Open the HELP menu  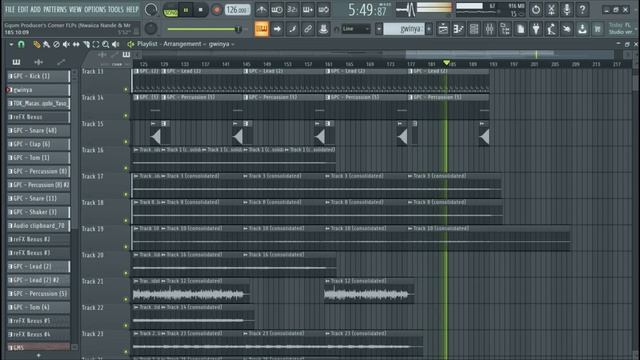point(132,9)
